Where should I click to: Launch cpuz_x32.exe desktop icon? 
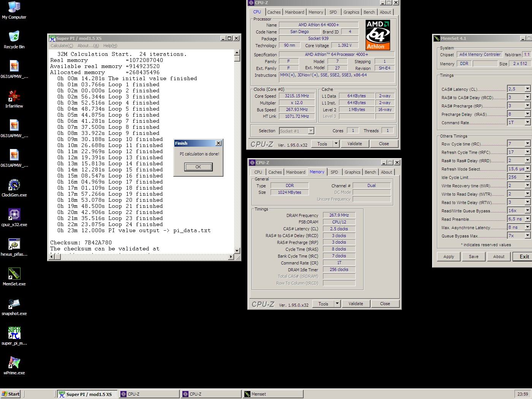click(14, 218)
